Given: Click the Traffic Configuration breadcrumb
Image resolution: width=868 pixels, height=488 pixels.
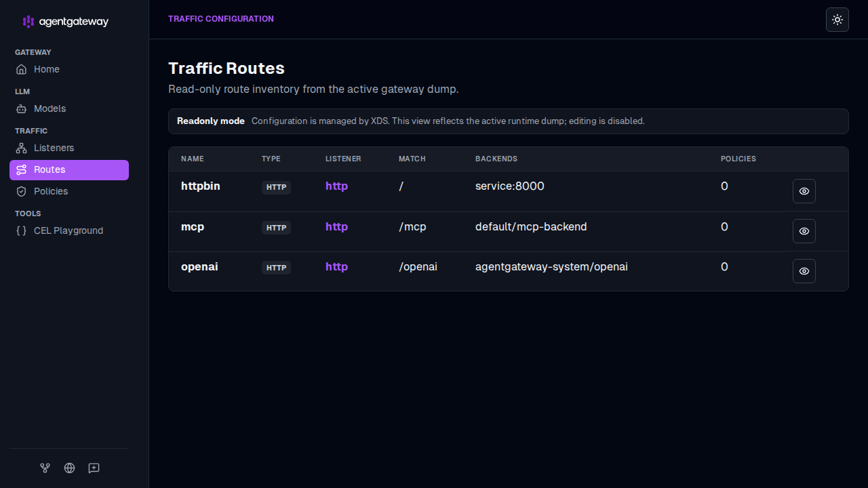Looking at the screenshot, I should 221,19.
